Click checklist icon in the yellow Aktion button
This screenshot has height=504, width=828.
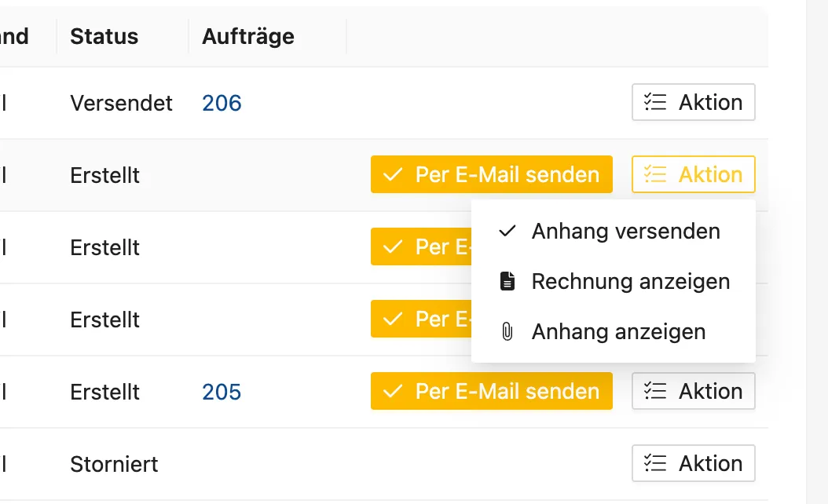click(x=655, y=175)
